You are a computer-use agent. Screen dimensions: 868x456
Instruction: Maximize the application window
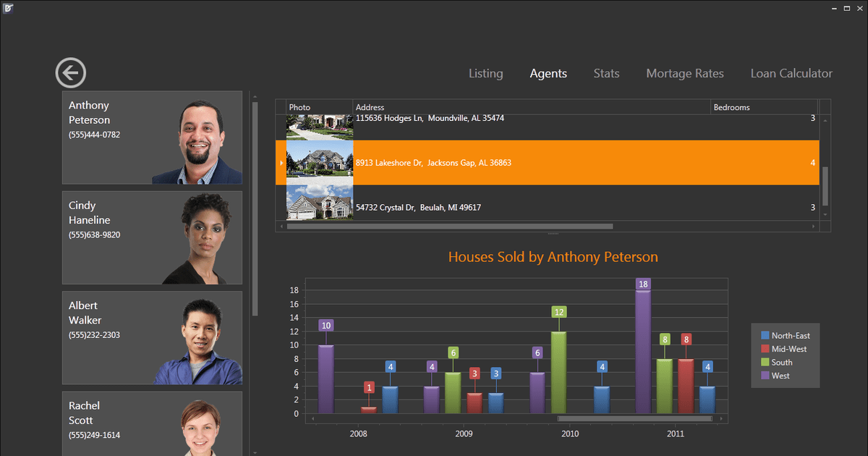click(x=846, y=8)
